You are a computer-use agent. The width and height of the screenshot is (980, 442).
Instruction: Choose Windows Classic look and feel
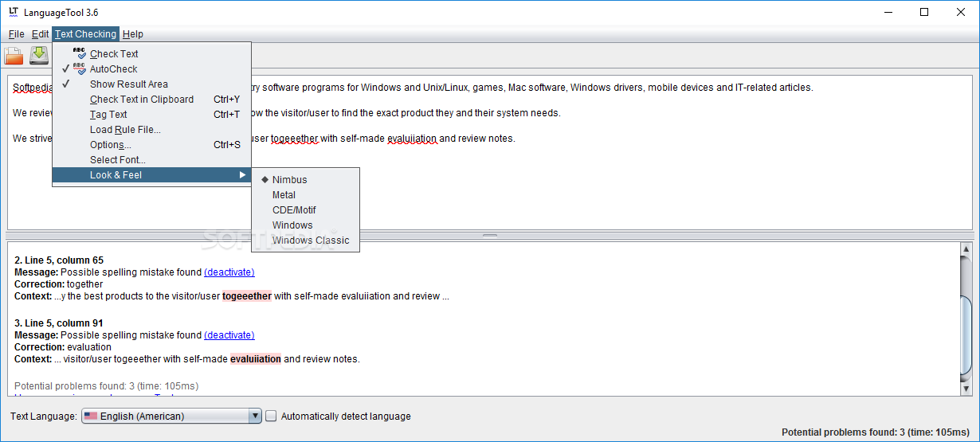click(x=305, y=241)
